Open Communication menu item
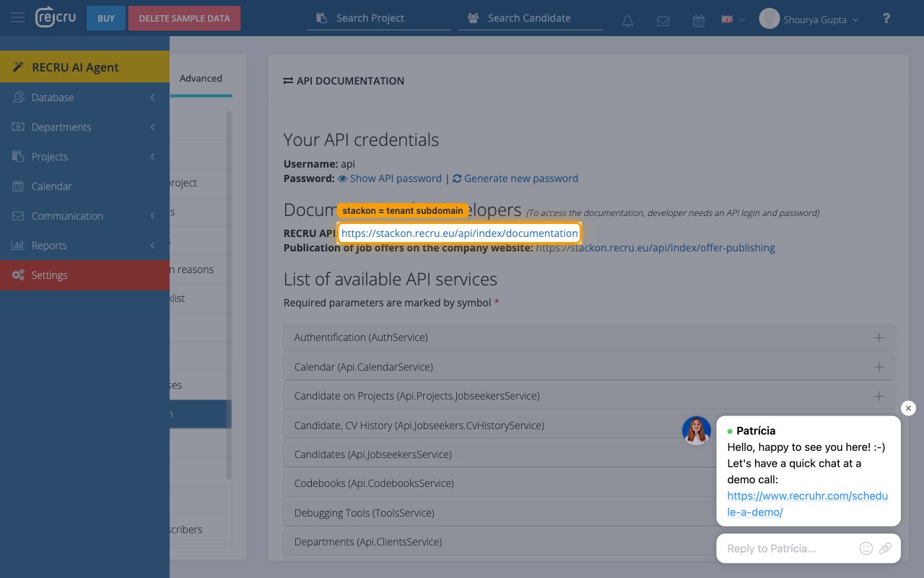924x578 pixels. tap(84, 216)
